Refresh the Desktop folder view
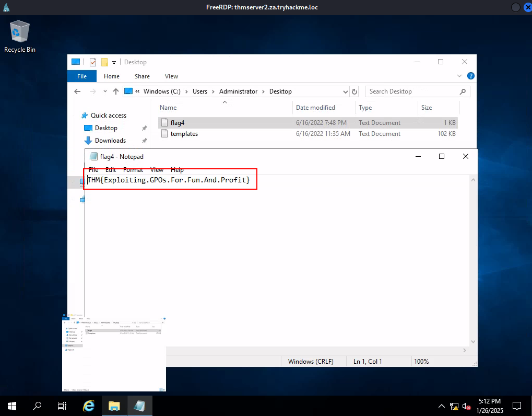 coord(354,91)
